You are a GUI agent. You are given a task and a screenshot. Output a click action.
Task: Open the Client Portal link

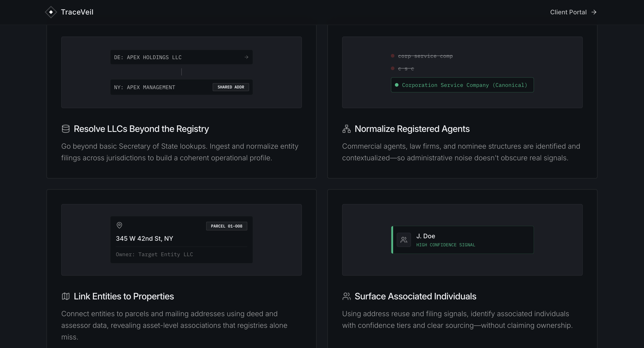(568, 12)
